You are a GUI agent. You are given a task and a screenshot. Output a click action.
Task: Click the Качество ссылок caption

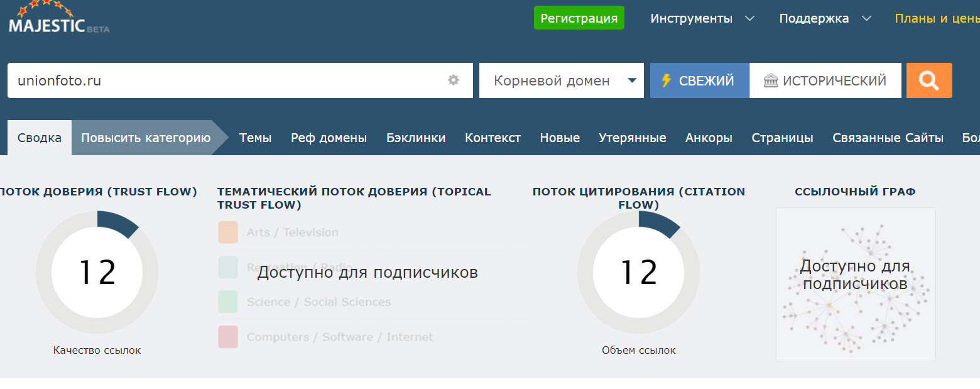click(97, 350)
